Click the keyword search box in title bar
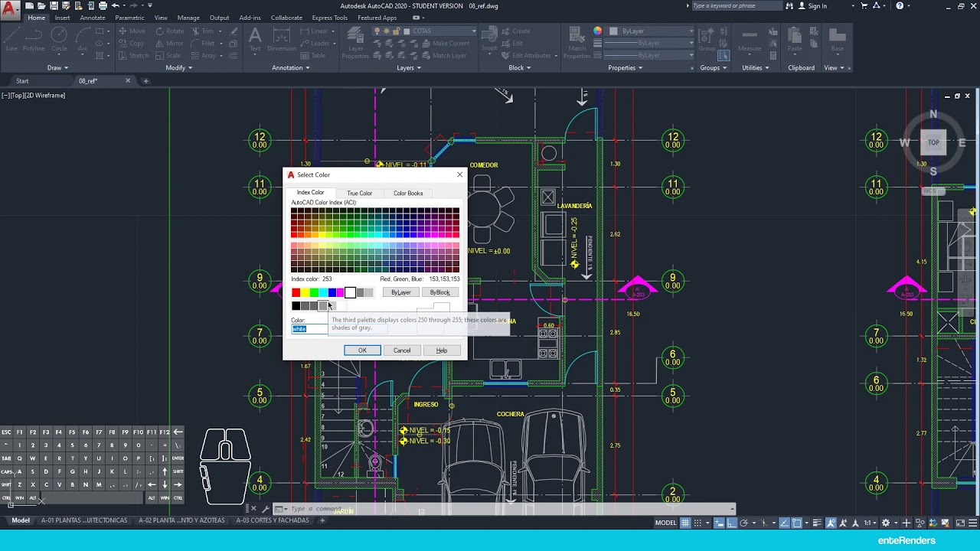The image size is (980, 551). (x=736, y=6)
